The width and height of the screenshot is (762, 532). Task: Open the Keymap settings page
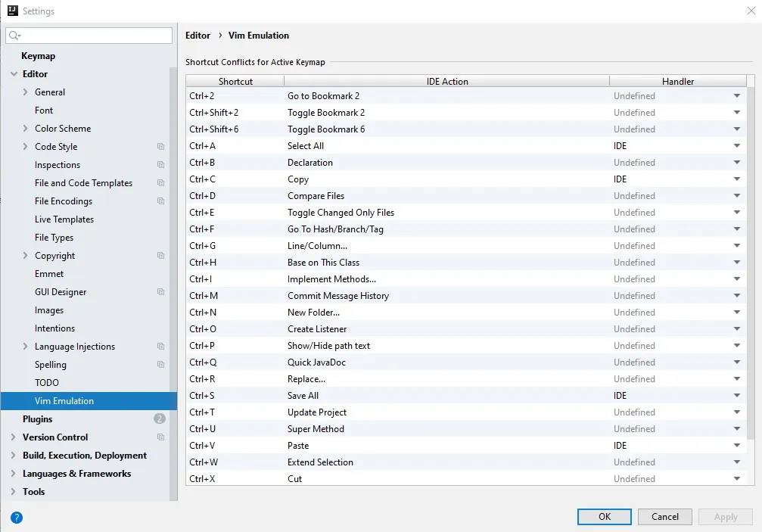pos(39,56)
